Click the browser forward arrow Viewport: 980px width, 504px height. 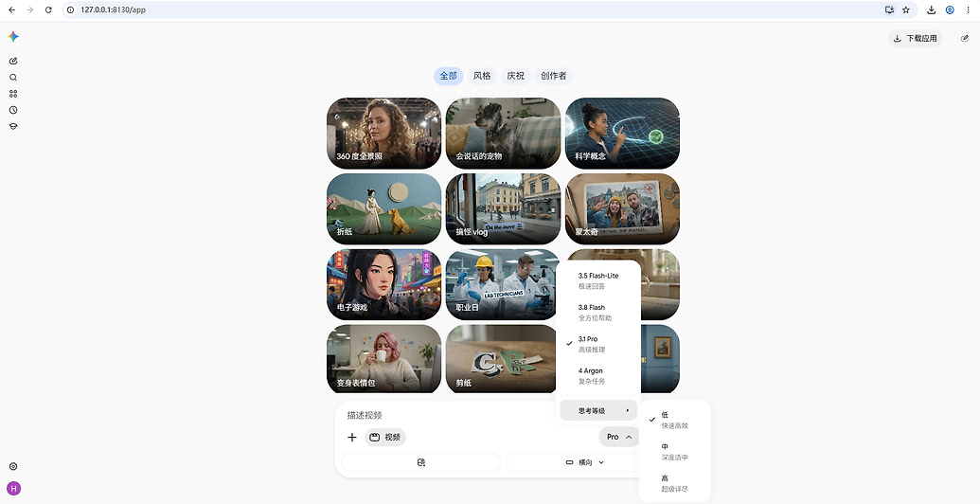pos(30,10)
